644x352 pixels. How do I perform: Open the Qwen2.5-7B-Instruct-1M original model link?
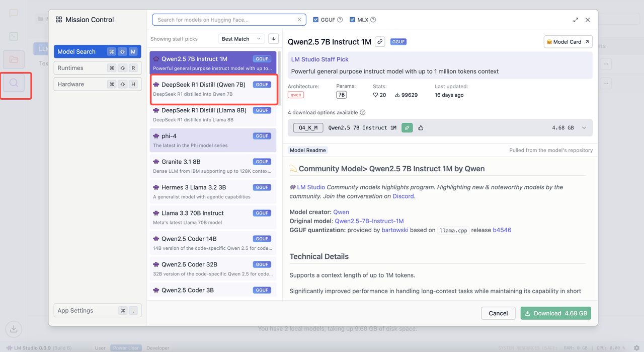369,221
